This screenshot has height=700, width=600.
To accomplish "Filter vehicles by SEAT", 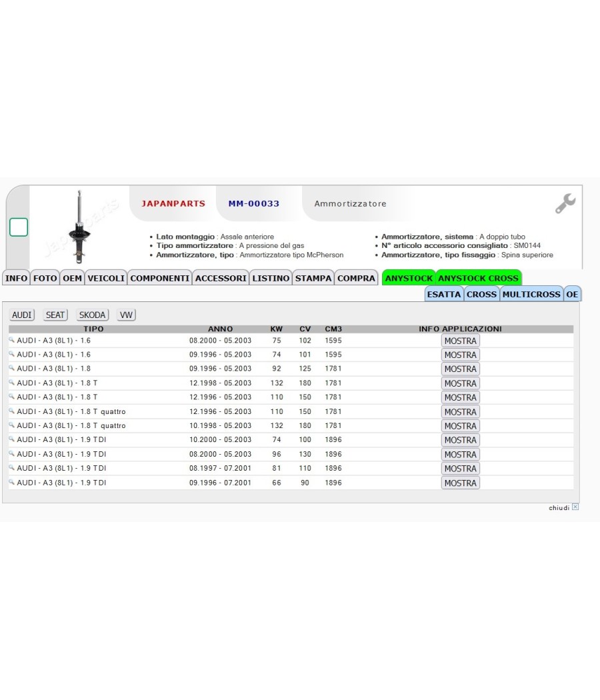I will (x=55, y=315).
